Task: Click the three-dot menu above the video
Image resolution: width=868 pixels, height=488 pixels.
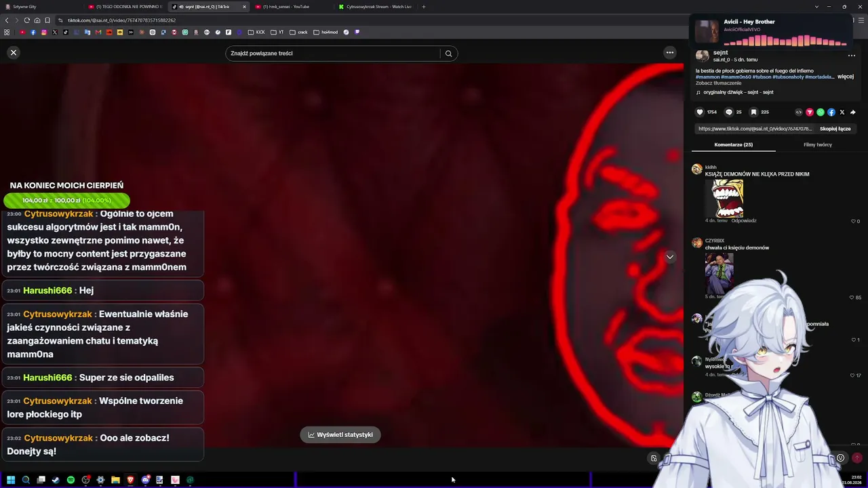Action: 670,53
